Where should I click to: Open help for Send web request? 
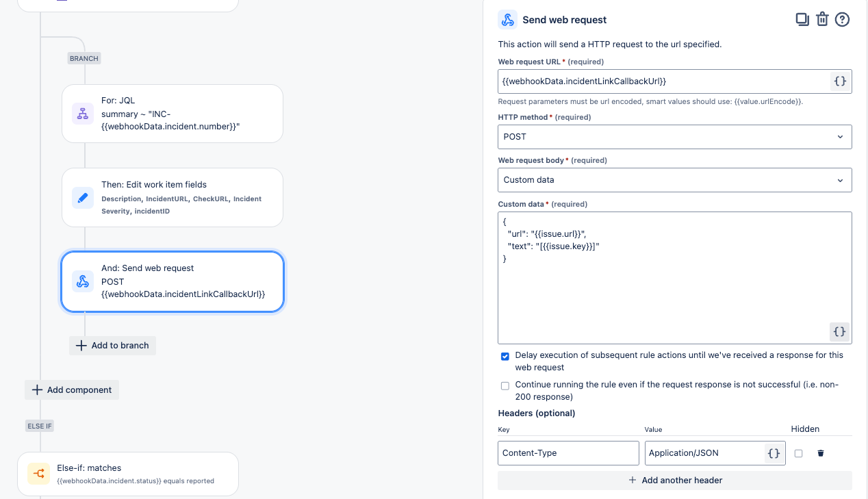point(842,19)
